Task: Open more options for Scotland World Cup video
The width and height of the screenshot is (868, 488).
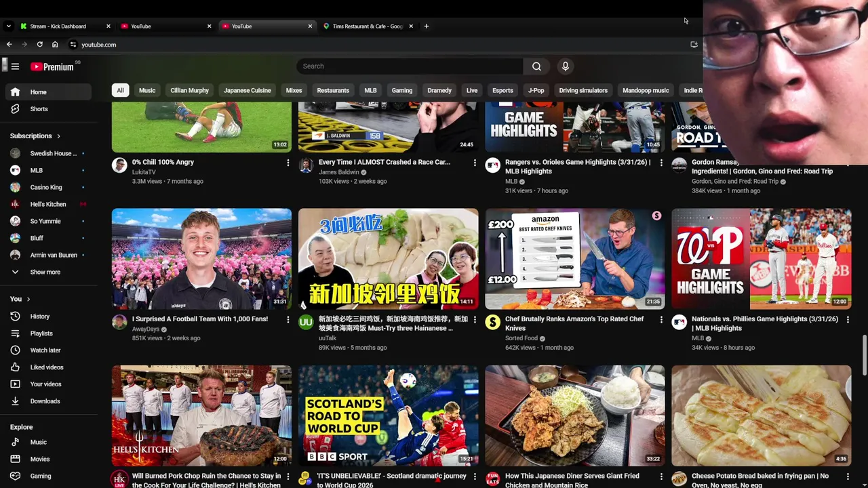Action: 474,476
